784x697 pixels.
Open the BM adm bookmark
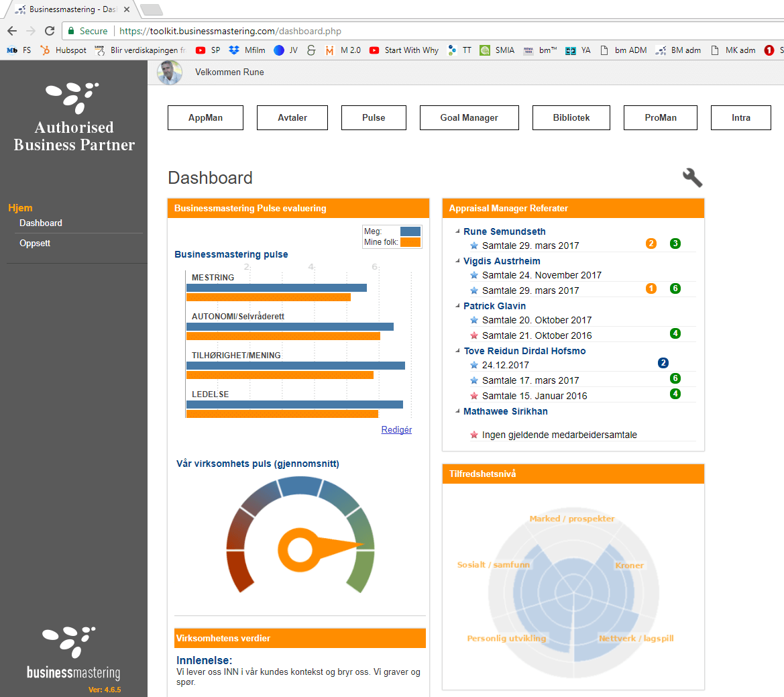click(x=678, y=50)
